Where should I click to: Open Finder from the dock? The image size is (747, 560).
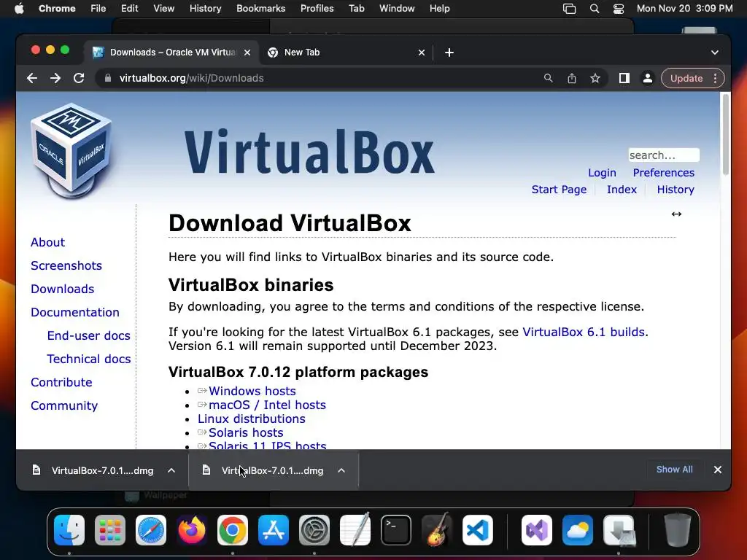tap(69, 530)
